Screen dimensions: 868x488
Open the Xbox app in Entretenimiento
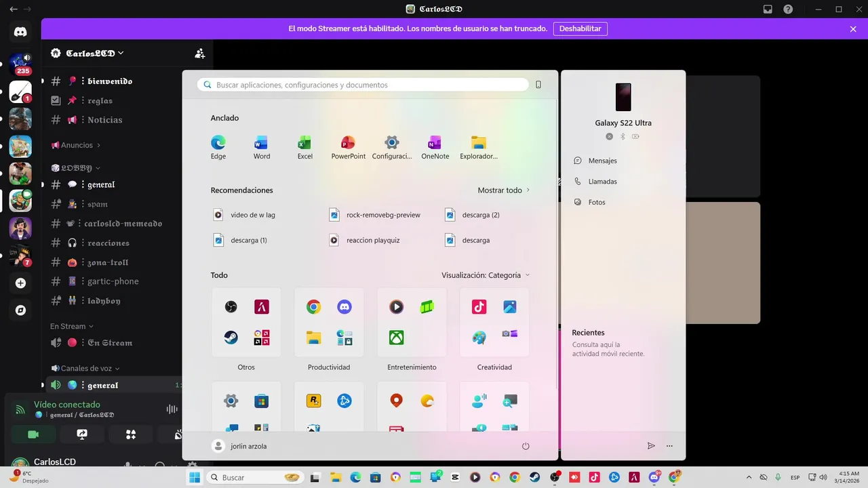tap(396, 337)
